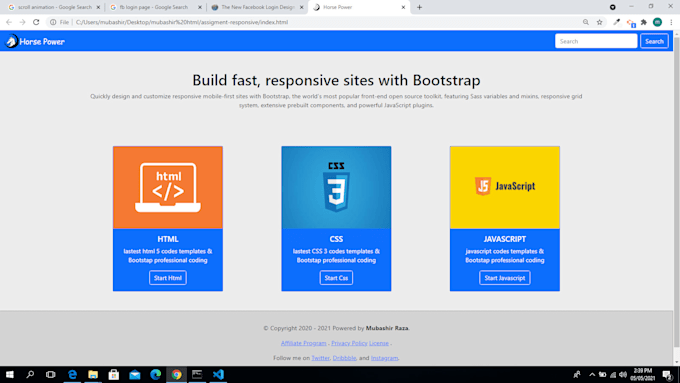Viewport: 680px width, 383px height.
Task: Click the CSS 3 card image
Action: pos(336,187)
